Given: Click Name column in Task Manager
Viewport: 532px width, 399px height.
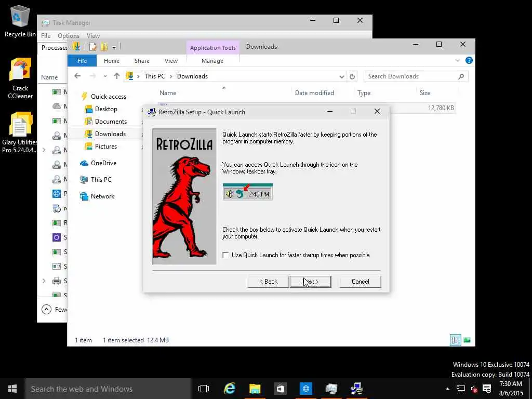Looking at the screenshot, I should 49,77.
